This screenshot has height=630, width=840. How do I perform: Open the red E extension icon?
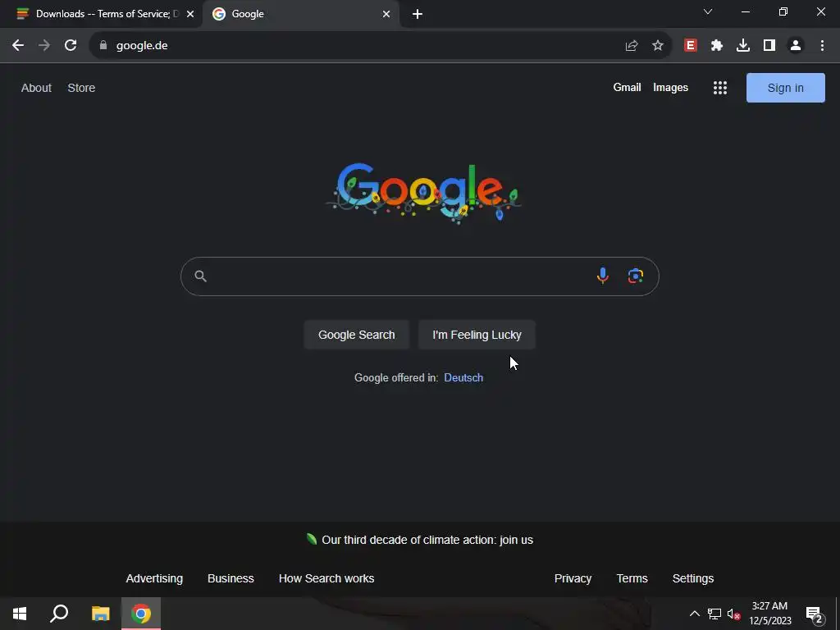[x=691, y=46]
